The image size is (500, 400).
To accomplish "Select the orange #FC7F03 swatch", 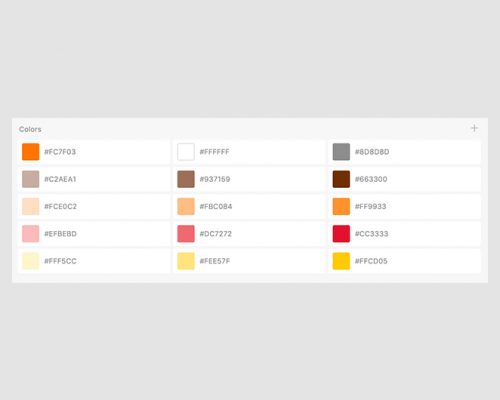I will tap(31, 152).
